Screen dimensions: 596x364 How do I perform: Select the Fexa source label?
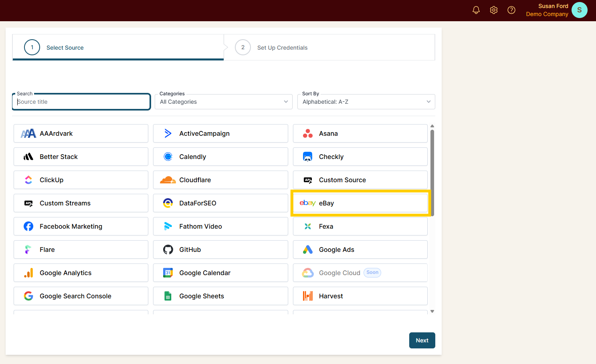tap(326, 226)
